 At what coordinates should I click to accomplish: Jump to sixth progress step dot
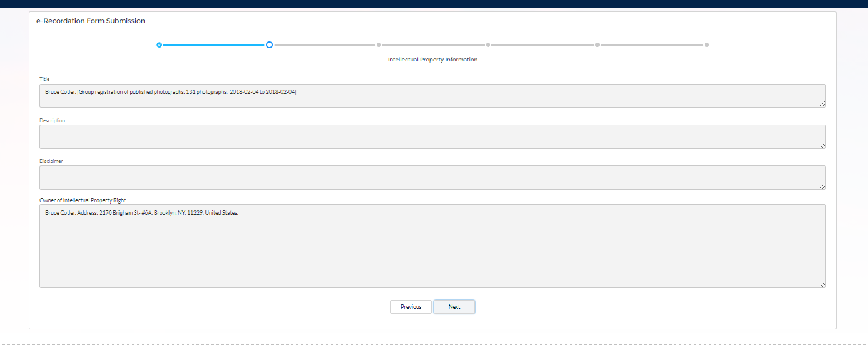(707, 45)
